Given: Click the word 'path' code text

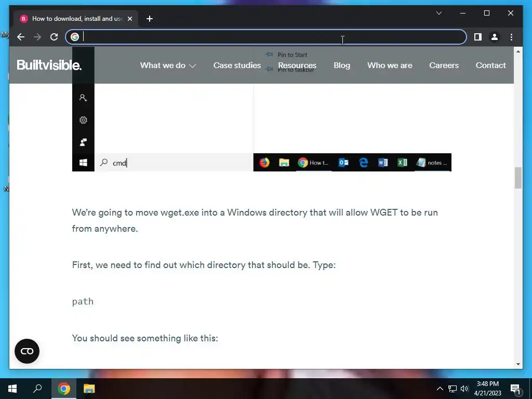Looking at the screenshot, I should coord(83,301).
